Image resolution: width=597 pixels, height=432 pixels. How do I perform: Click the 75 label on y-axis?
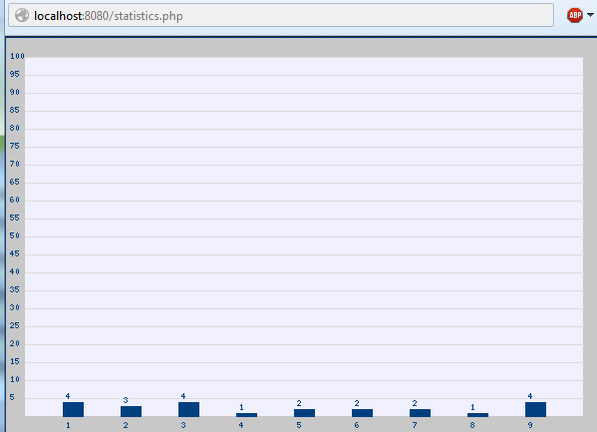pyautogui.click(x=14, y=146)
